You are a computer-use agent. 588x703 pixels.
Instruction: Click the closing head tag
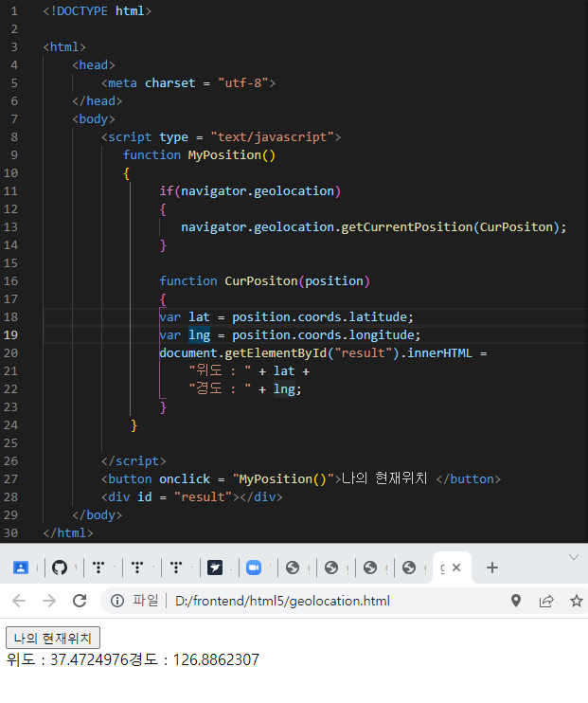pyautogui.click(x=98, y=100)
